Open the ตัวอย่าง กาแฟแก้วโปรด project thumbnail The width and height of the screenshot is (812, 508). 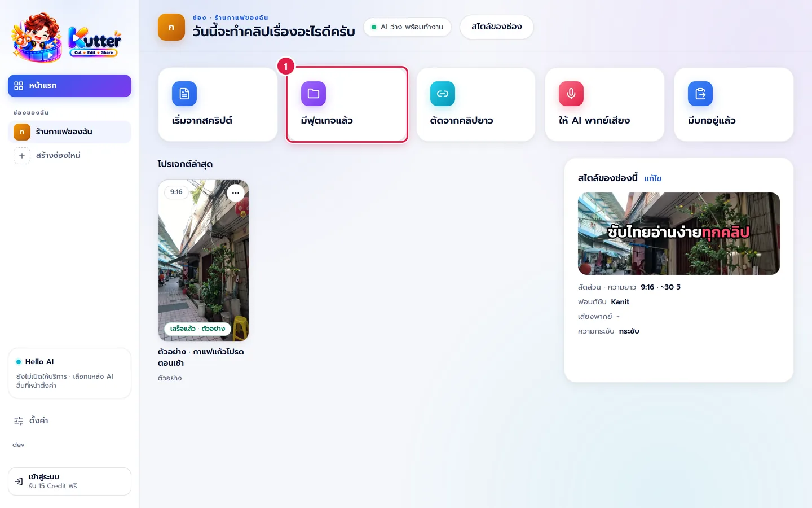(204, 261)
